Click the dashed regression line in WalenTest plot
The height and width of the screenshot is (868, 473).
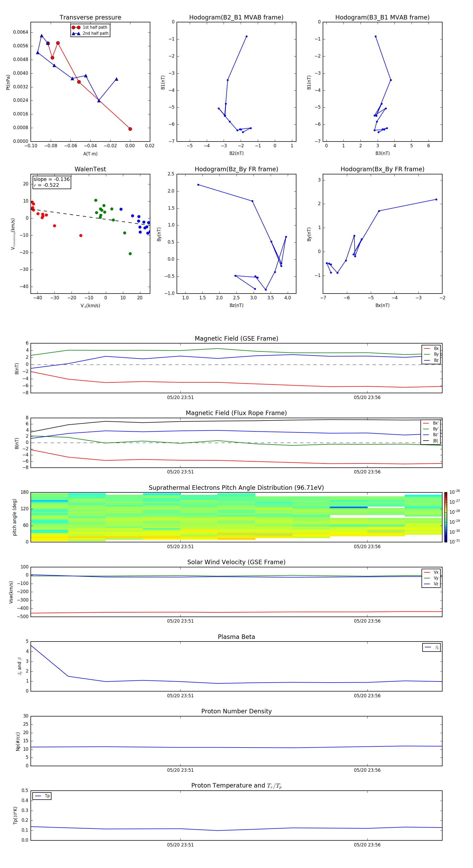90,217
